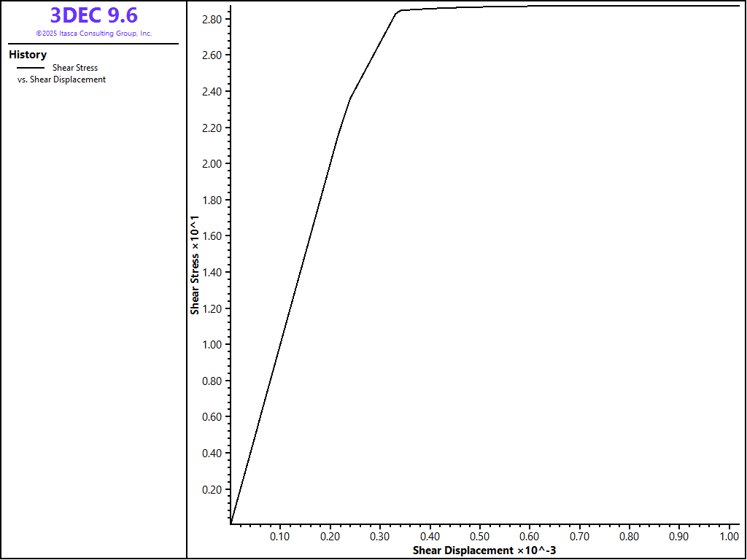
Task: Click the curve's starting point at origin
Action: tap(231, 523)
